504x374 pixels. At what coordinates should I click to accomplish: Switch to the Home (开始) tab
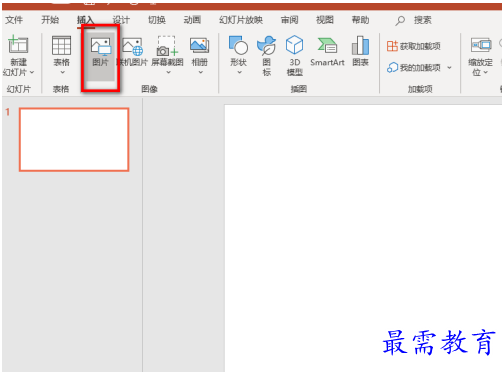[50, 20]
